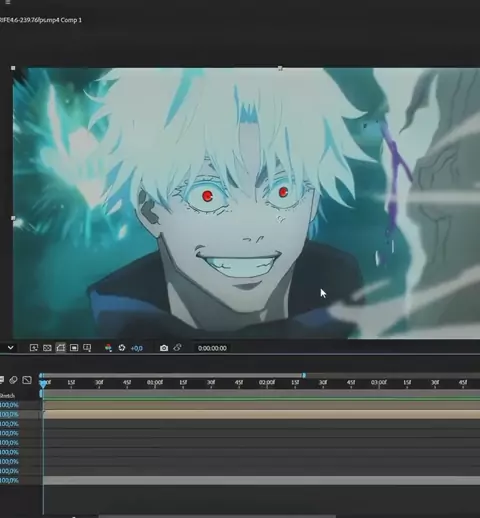Open the Graph Editor icon
This screenshot has width=480, height=518.
tap(27, 380)
